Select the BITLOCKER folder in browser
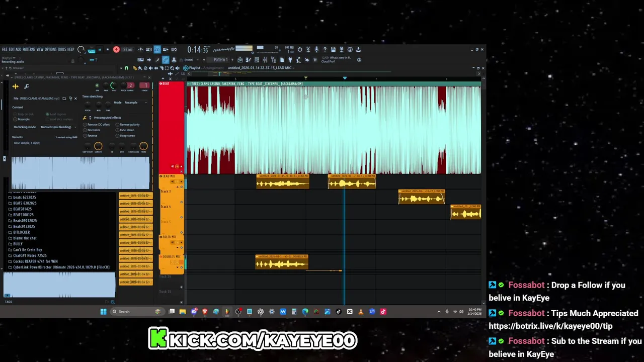Viewport: 644px width, 362px height. click(21, 232)
